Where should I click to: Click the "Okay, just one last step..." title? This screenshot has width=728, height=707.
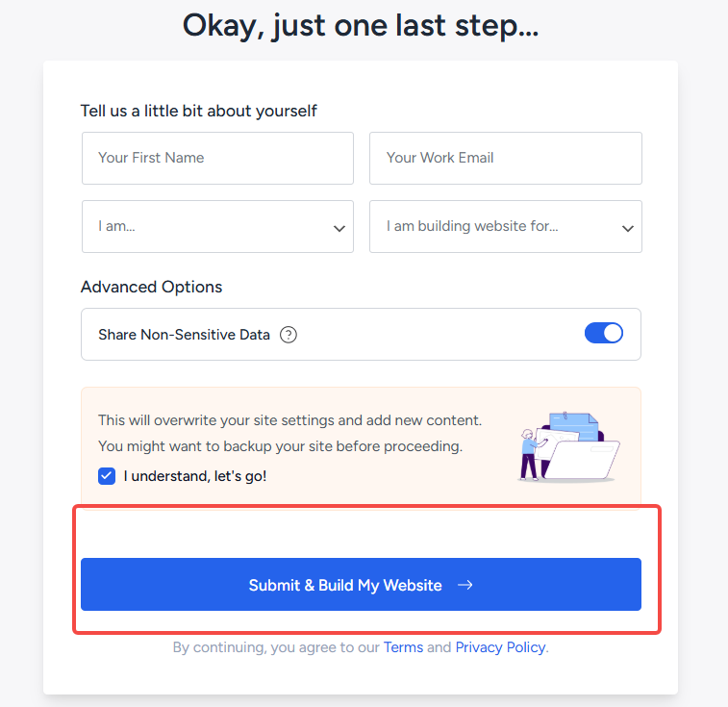tap(361, 26)
